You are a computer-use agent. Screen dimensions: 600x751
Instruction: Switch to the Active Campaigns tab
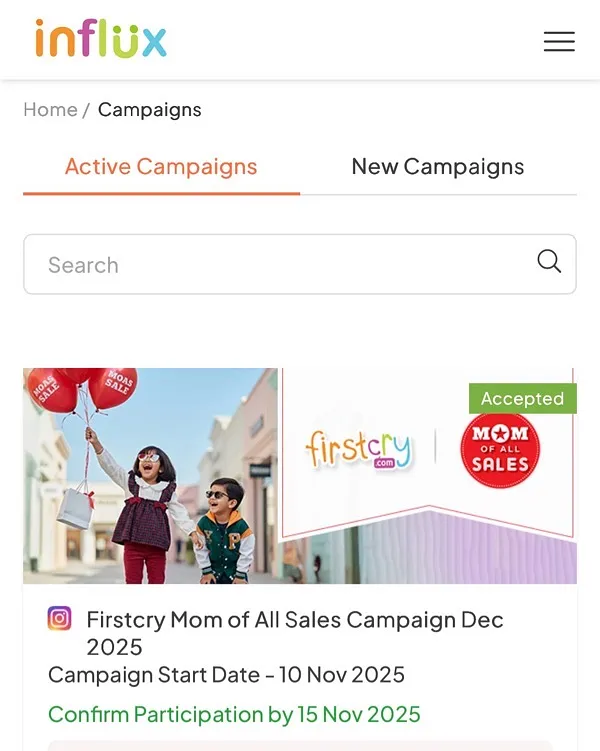pyautogui.click(x=161, y=167)
